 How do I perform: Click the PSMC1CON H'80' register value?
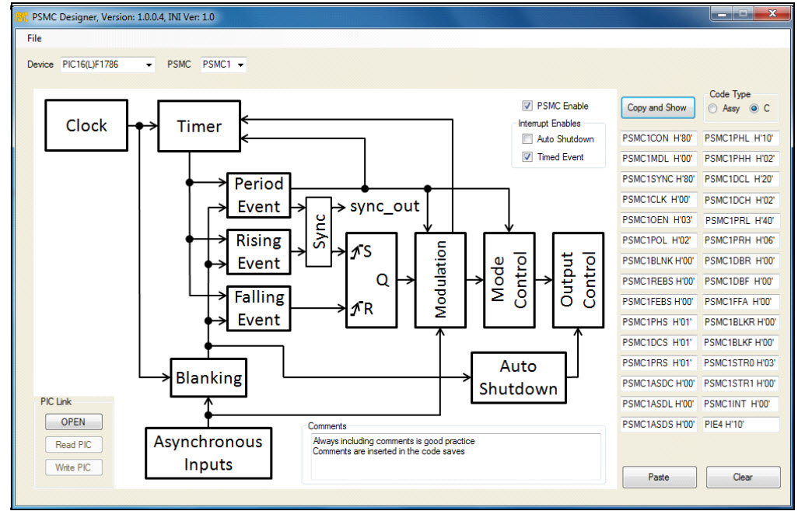pos(658,138)
